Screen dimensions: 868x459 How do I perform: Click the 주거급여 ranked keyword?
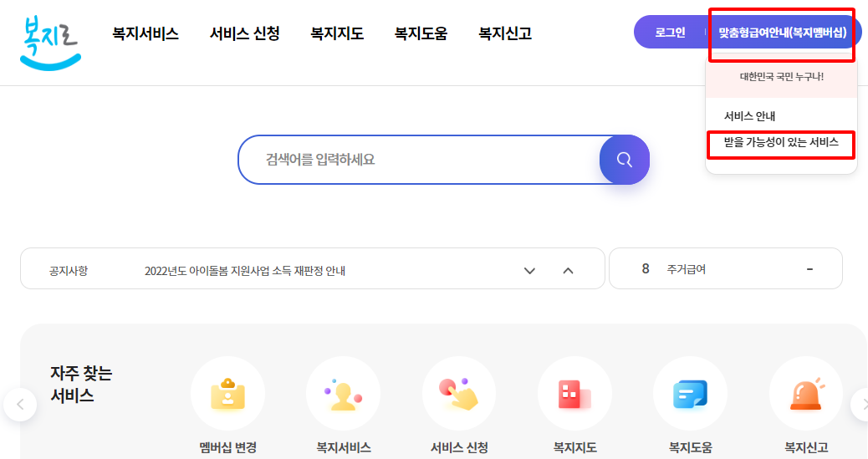(687, 269)
